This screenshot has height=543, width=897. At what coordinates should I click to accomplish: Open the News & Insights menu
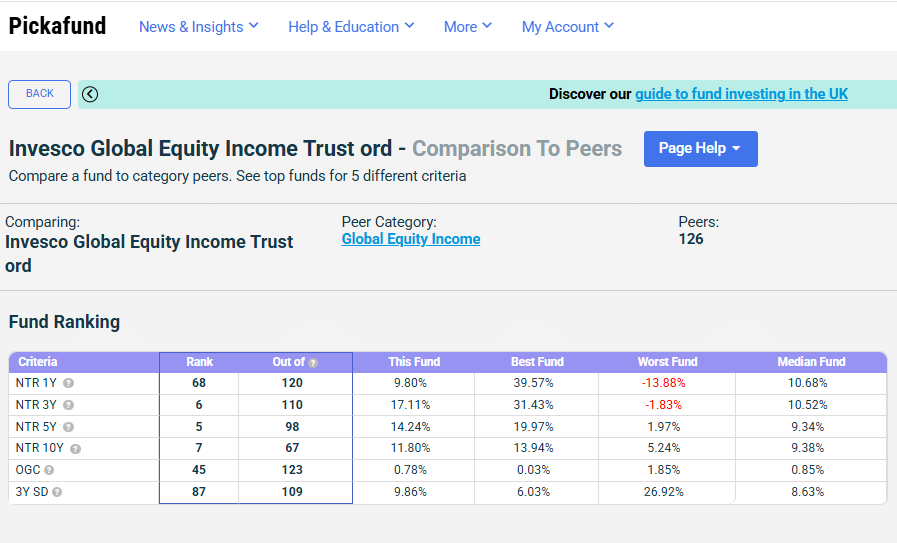pos(199,27)
